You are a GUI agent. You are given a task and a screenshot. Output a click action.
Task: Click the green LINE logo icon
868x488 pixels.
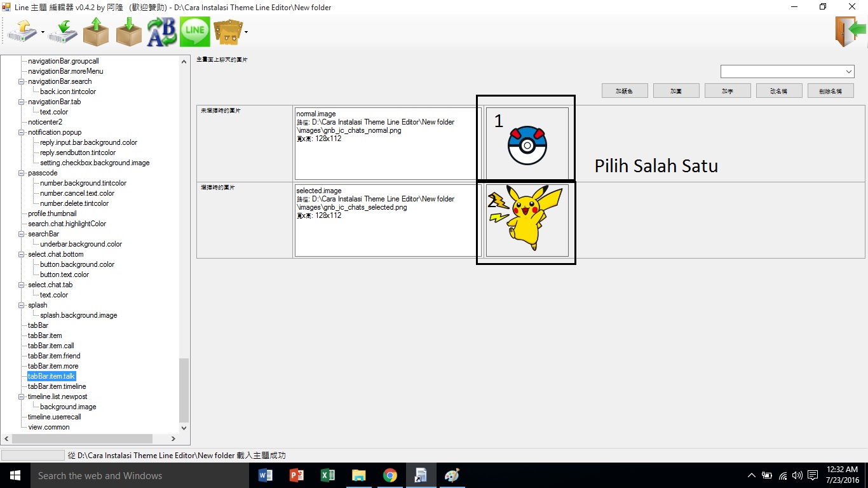click(x=194, y=31)
